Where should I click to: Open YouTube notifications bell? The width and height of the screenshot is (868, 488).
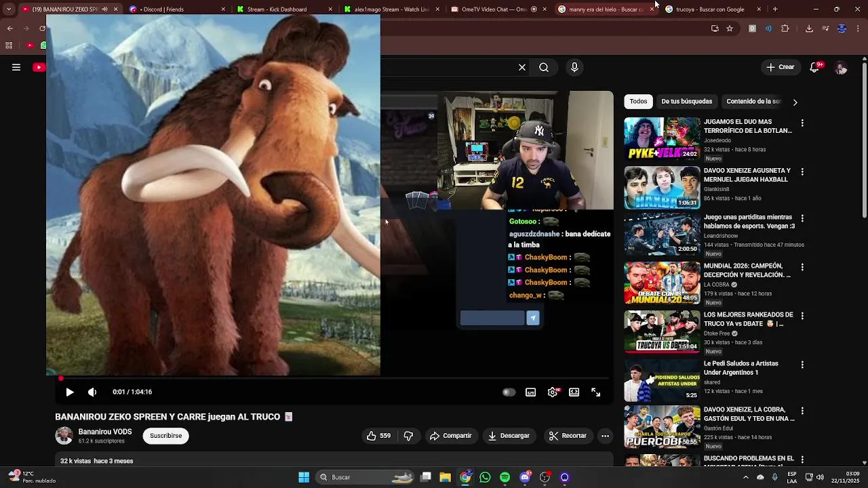click(x=814, y=67)
